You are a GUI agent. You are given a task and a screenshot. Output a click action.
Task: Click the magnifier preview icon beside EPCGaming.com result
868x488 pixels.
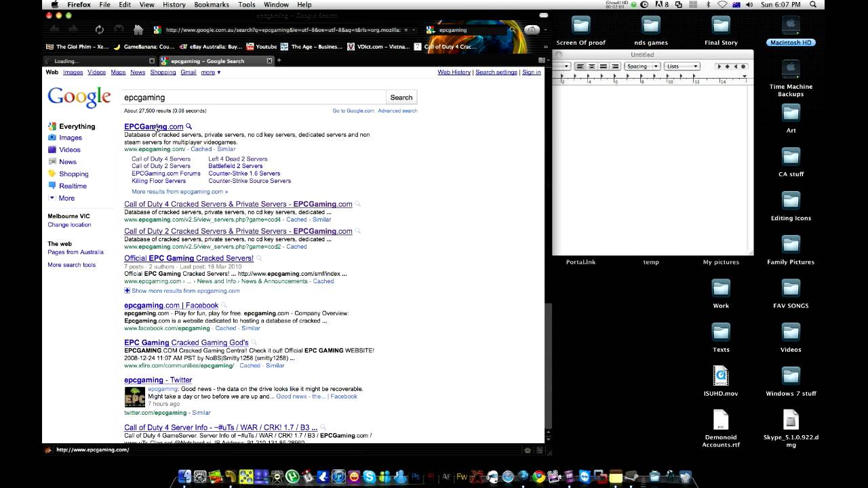click(x=189, y=127)
